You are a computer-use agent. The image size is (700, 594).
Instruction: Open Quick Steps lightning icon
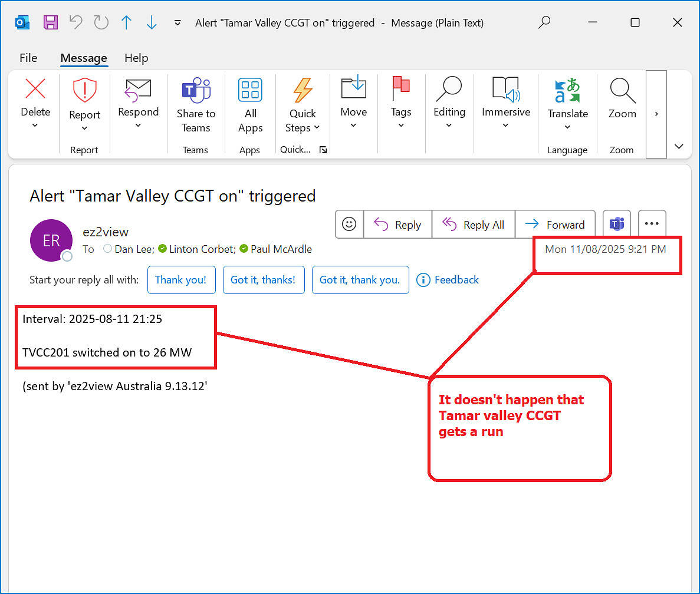(x=303, y=91)
